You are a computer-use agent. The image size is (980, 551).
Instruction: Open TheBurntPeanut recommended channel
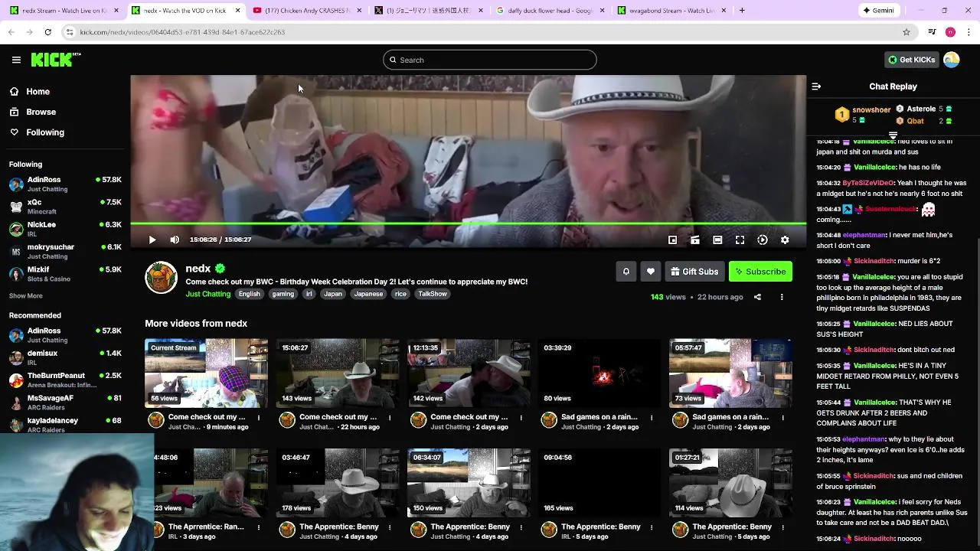click(65, 380)
